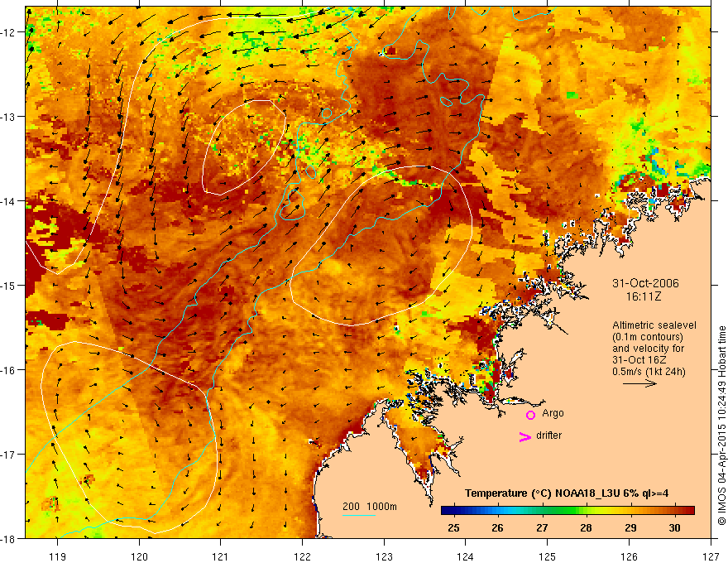The image size is (728, 563).
Task: Click the vertical IMOS copyright timestamp text
Action: [721, 426]
